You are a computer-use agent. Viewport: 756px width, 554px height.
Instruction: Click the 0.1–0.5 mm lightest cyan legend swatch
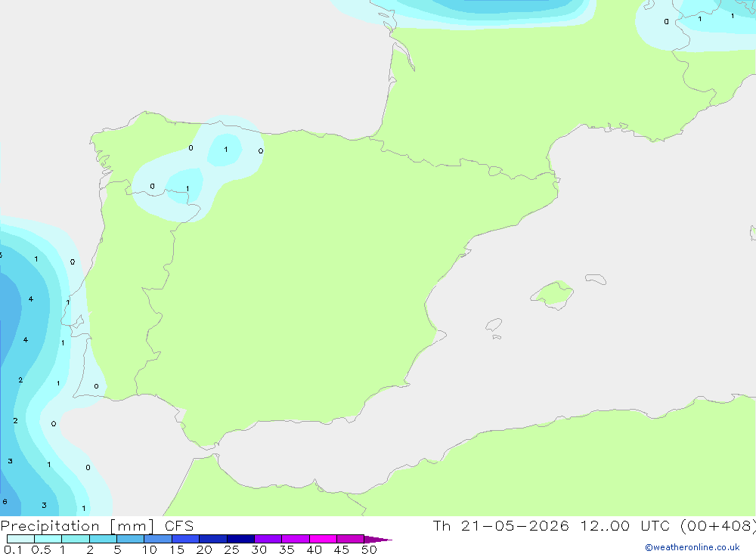tap(20, 539)
